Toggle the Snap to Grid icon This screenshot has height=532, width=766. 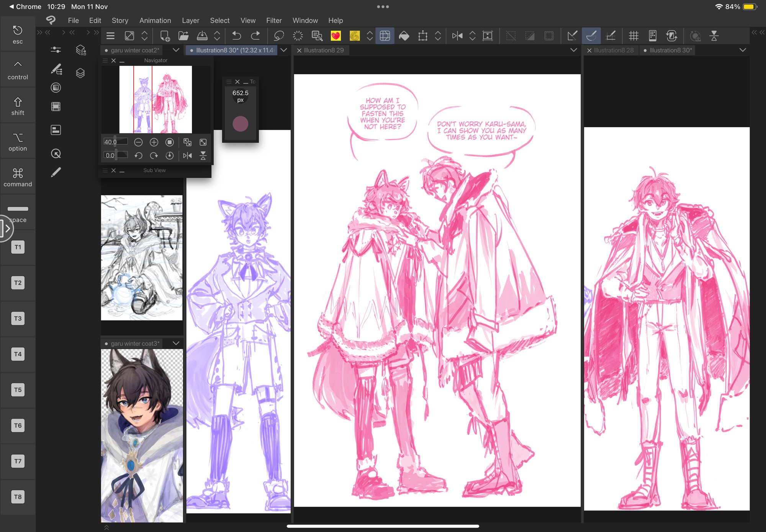point(611,36)
